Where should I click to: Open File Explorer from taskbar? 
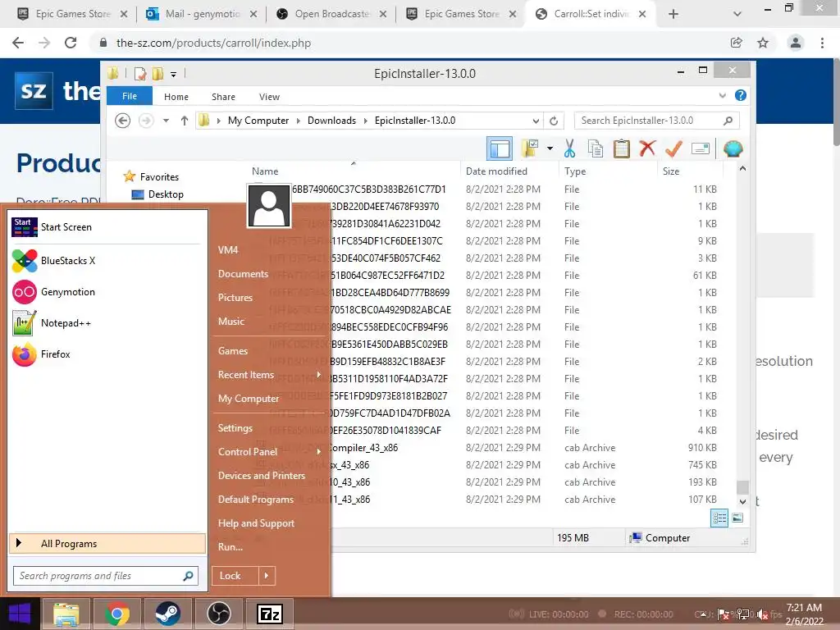[66, 614]
